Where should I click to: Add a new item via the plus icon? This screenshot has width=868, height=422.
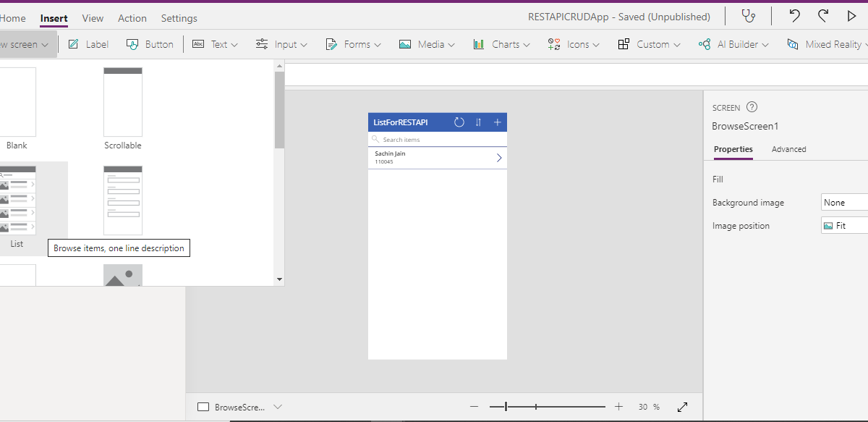[497, 122]
